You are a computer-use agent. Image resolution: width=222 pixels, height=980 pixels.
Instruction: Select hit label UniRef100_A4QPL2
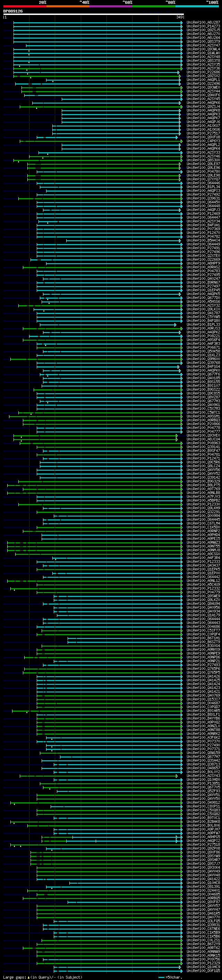[x=203, y=145]
